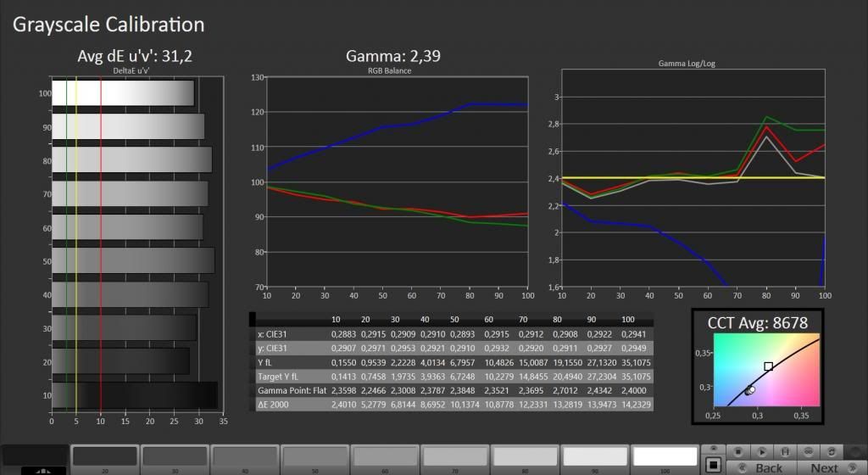Viewport: 868px width, 475px height.
Task: Stop the measurement with the stop icon
Action: pos(738,452)
